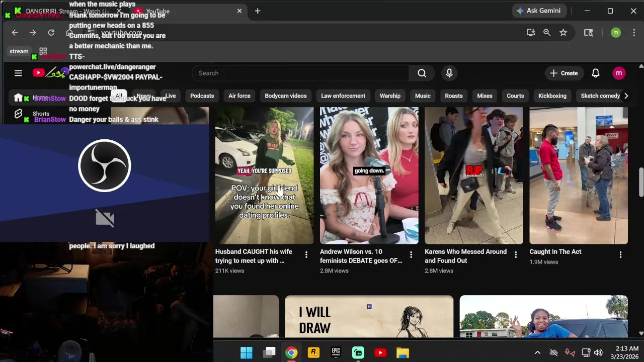Screen dimensions: 644x362
Task: Click the install/cast icon in the address bar
Action: (530, 33)
